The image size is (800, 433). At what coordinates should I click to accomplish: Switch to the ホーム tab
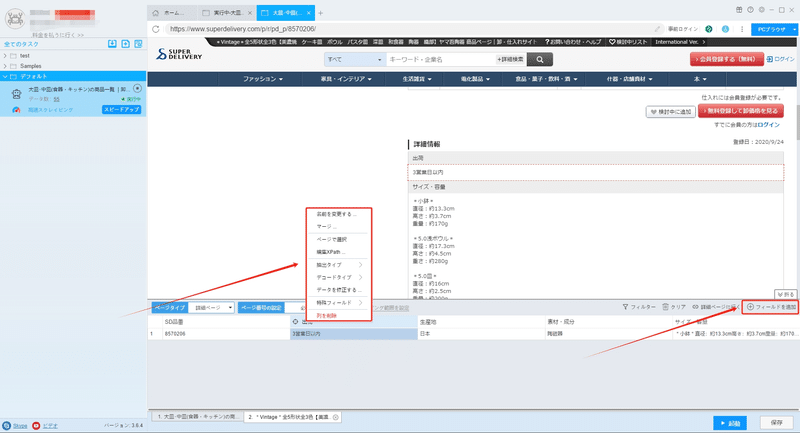[173, 13]
